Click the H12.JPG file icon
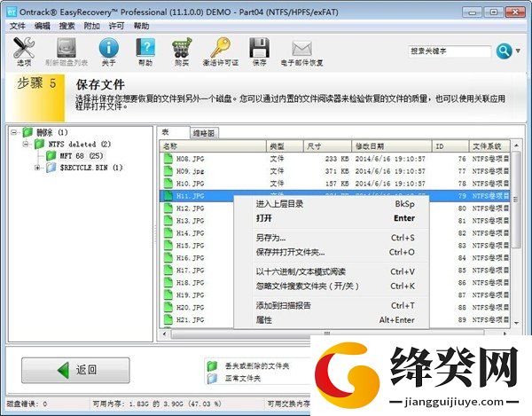This screenshot has height=416, width=532. 168,208
